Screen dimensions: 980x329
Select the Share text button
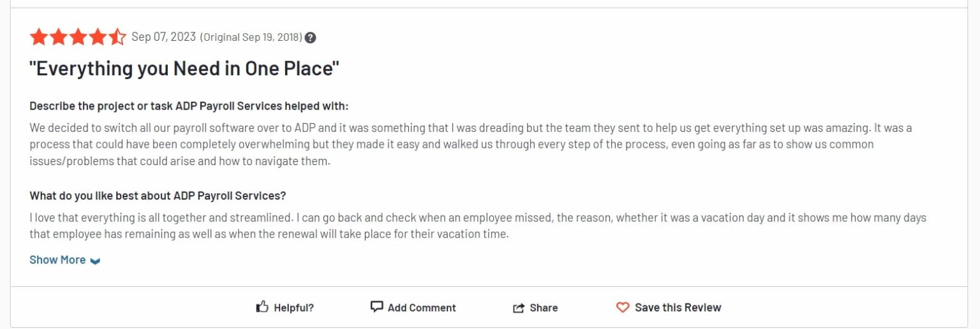(x=544, y=308)
